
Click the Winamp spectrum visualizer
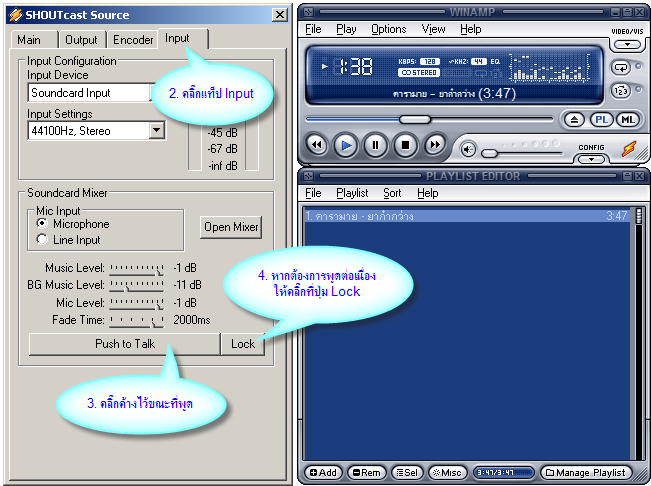(x=549, y=67)
